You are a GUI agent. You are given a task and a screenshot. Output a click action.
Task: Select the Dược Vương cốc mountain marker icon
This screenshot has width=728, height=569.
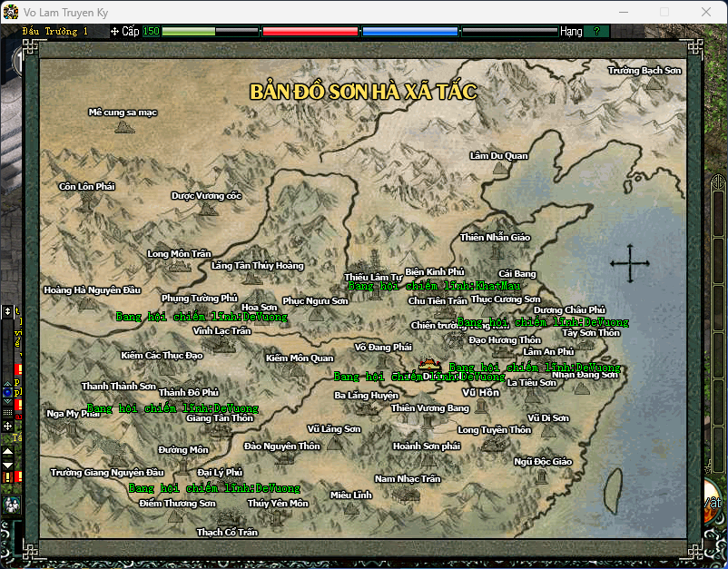[x=208, y=209]
